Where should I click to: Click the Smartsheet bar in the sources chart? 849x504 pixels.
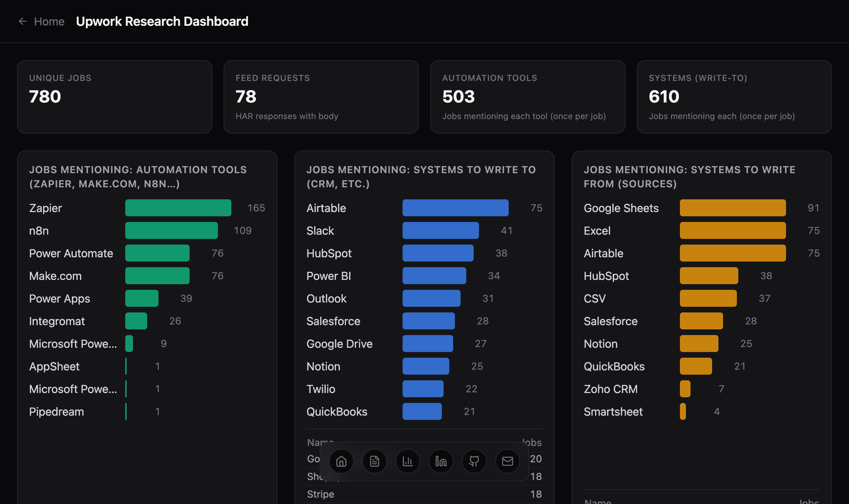(x=683, y=411)
